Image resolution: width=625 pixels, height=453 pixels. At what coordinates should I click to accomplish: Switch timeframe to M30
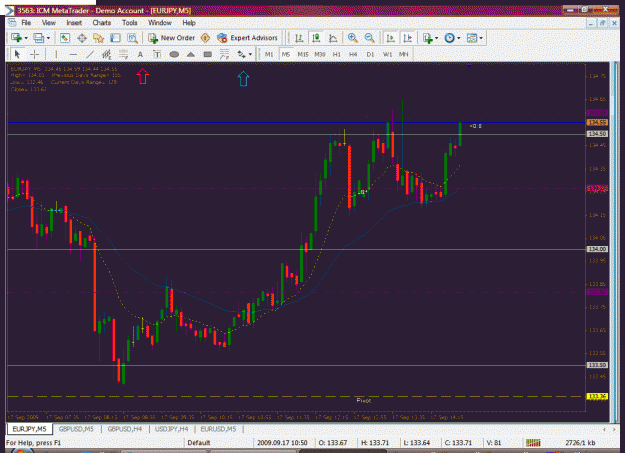[320, 54]
